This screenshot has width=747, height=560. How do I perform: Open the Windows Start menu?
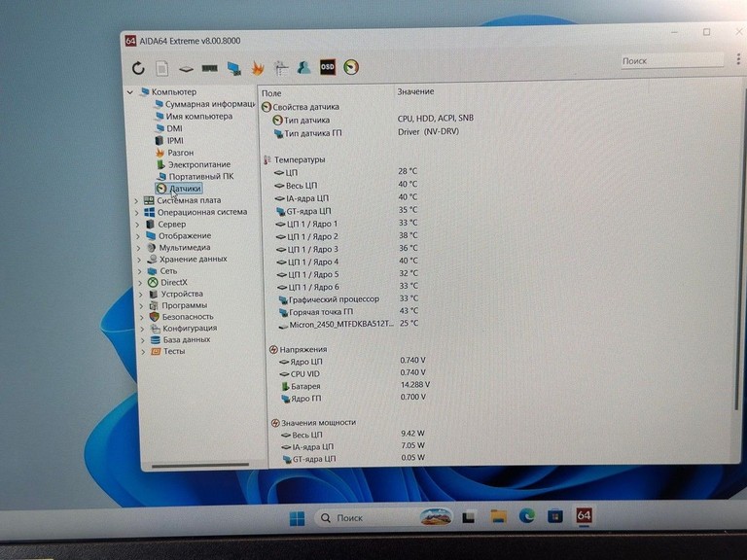point(298,518)
